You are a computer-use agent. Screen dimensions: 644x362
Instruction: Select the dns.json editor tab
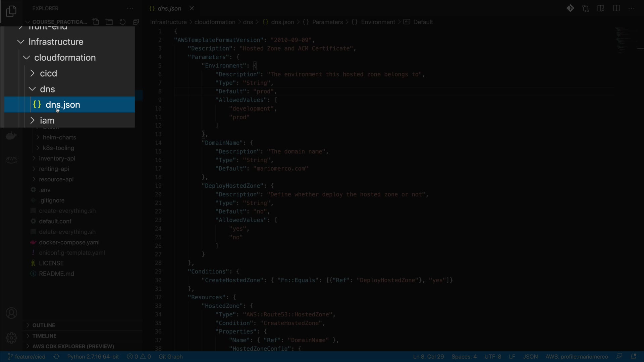pos(169,8)
